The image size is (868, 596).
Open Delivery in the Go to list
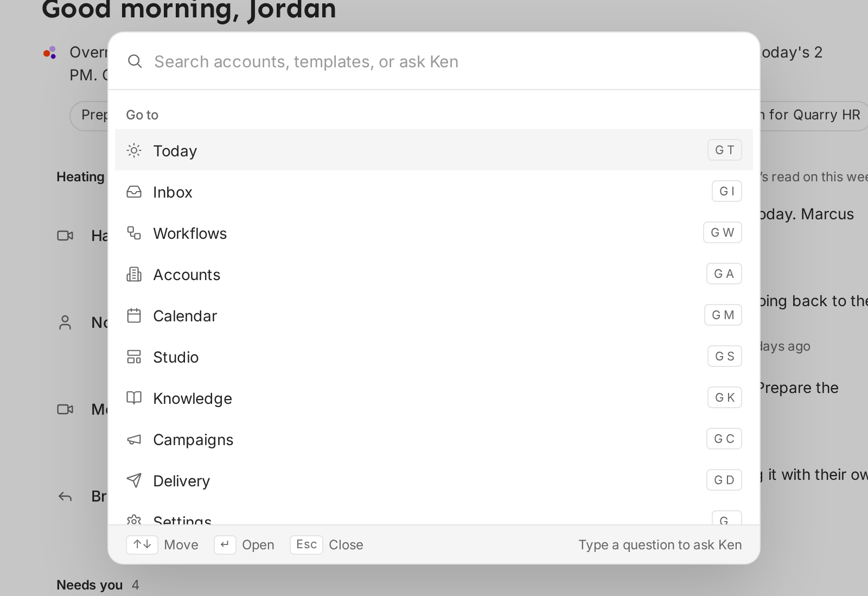click(434, 480)
